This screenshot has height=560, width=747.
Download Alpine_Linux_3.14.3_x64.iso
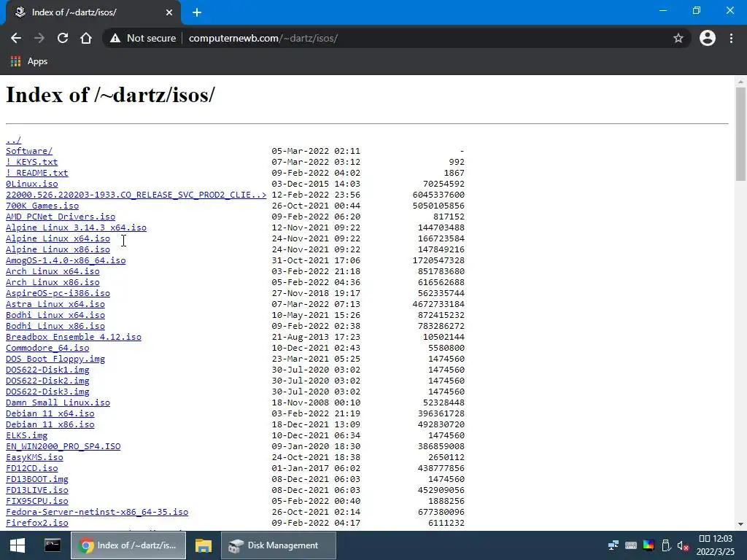pos(76,227)
